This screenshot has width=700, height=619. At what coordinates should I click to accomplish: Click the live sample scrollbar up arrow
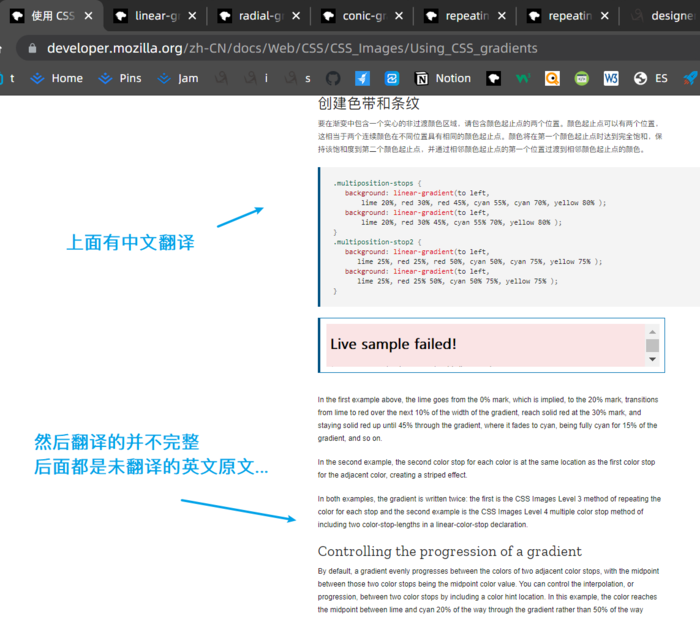click(x=652, y=332)
